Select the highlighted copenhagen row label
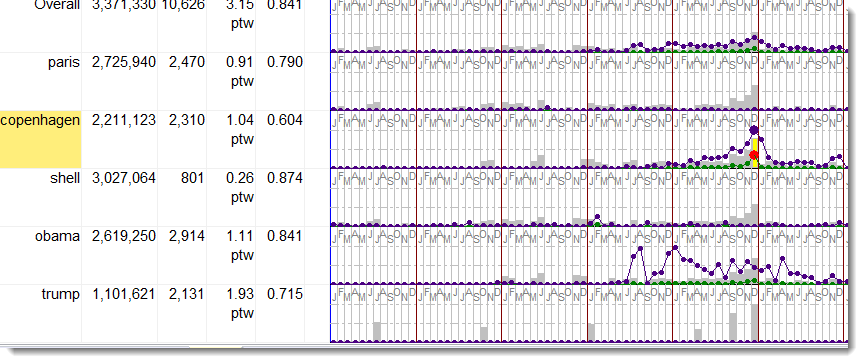 tap(41, 139)
